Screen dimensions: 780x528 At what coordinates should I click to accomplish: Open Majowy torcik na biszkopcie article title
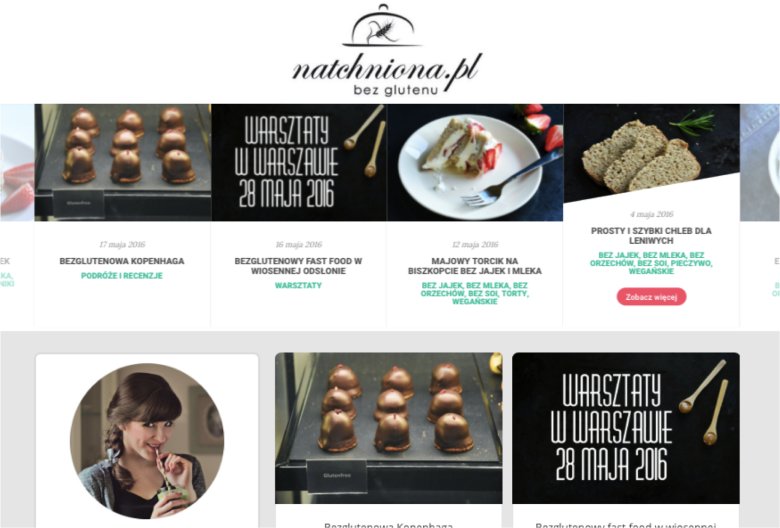point(475,266)
